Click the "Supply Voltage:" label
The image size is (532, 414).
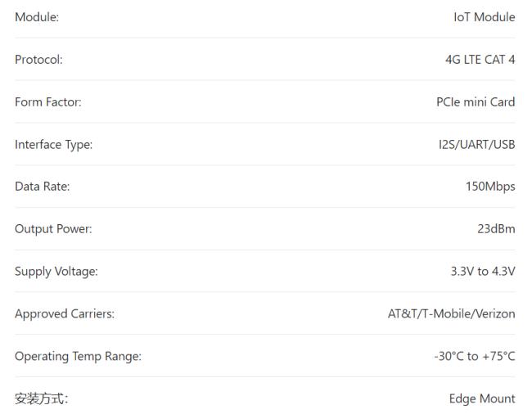(x=56, y=272)
